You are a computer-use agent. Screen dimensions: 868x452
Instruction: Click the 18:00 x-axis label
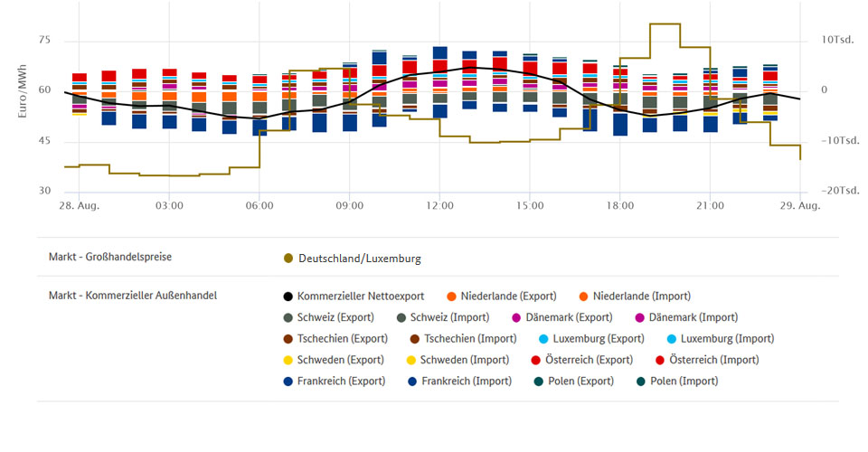point(620,206)
